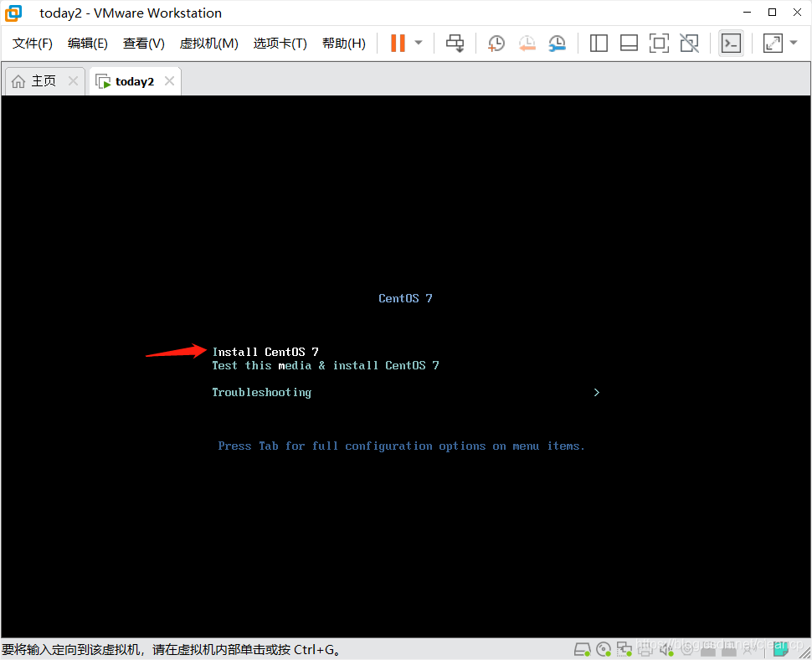Expand the stretch display dropdown arrow
The height and width of the screenshot is (660, 812).
[x=794, y=43]
